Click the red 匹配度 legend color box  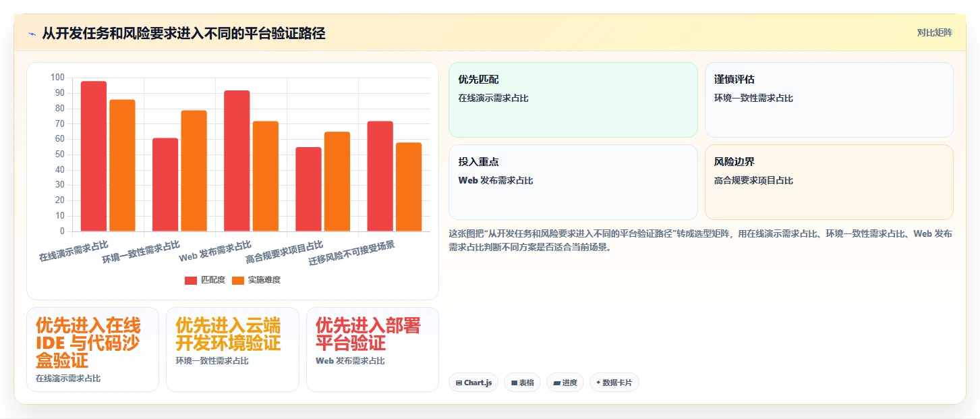[x=191, y=280]
